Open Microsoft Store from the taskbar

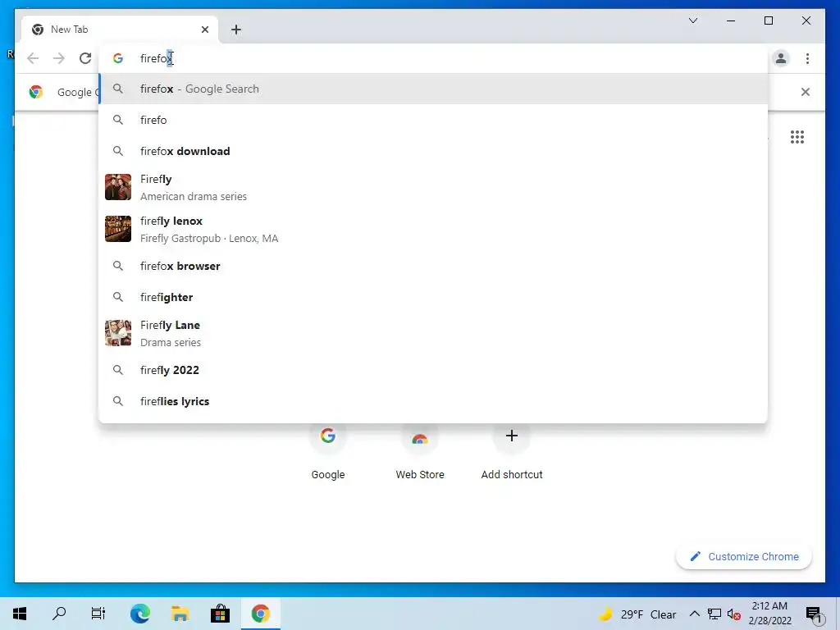coord(220,614)
